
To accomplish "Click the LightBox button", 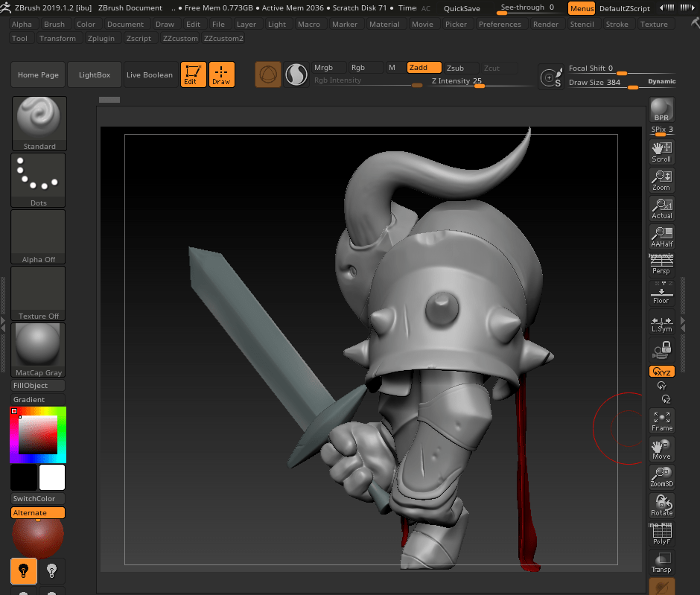I will pyautogui.click(x=95, y=75).
